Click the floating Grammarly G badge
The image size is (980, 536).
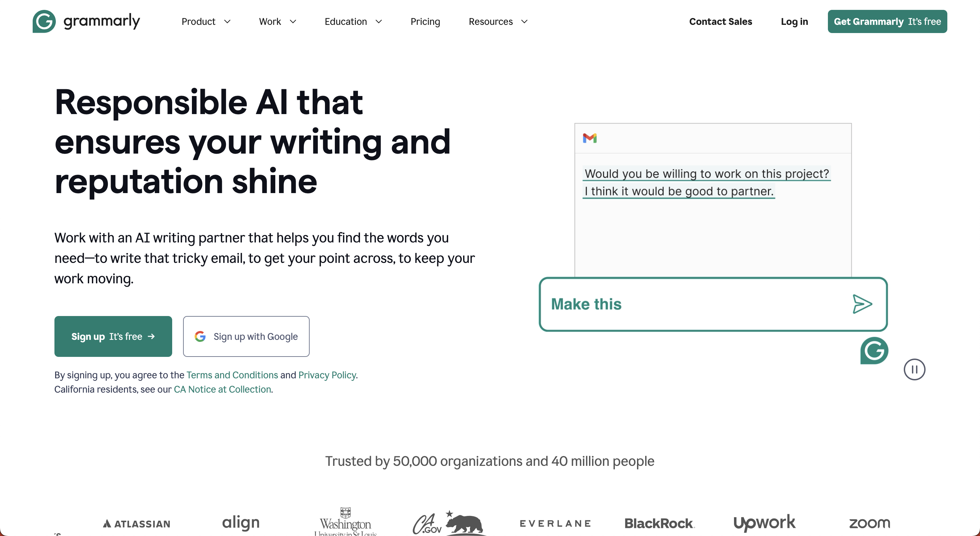click(874, 350)
